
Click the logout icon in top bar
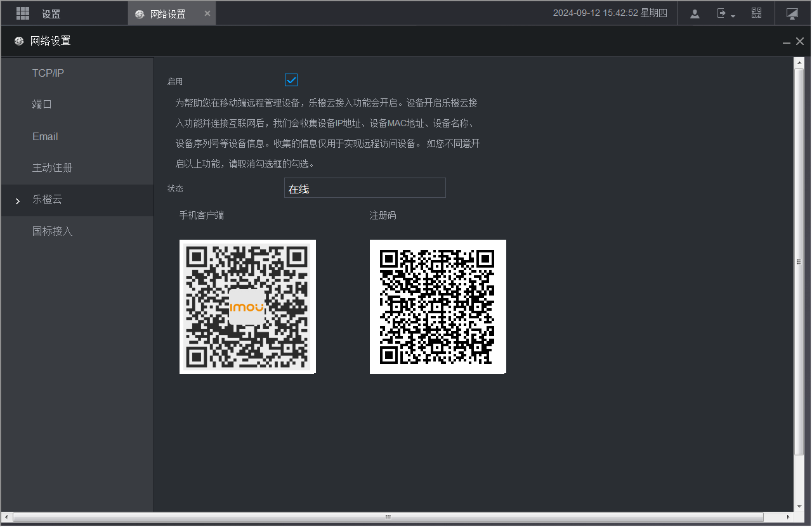(721, 13)
